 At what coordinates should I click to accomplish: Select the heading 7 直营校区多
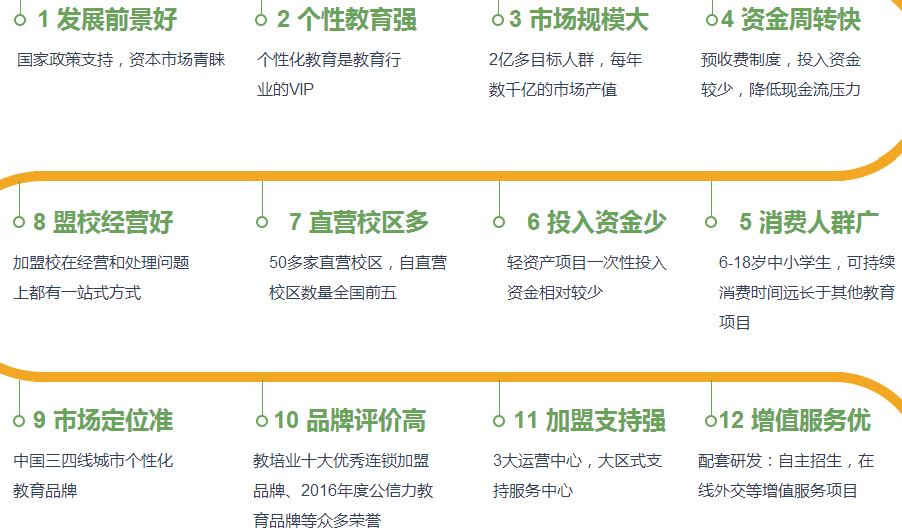point(359,222)
